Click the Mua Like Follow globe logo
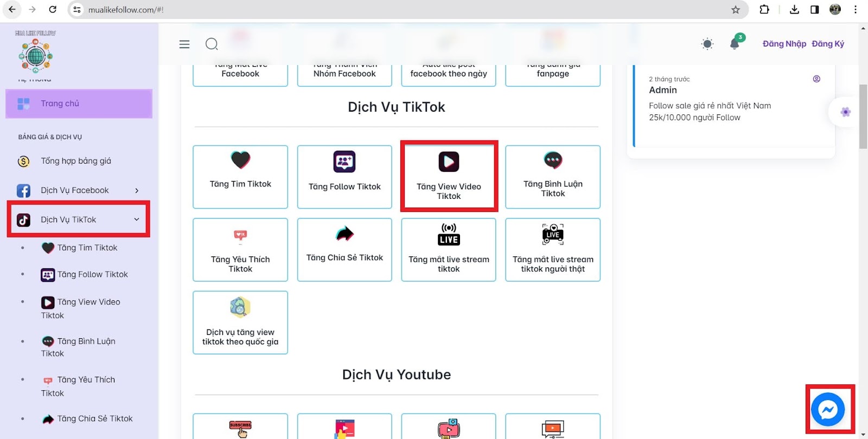 (x=35, y=56)
